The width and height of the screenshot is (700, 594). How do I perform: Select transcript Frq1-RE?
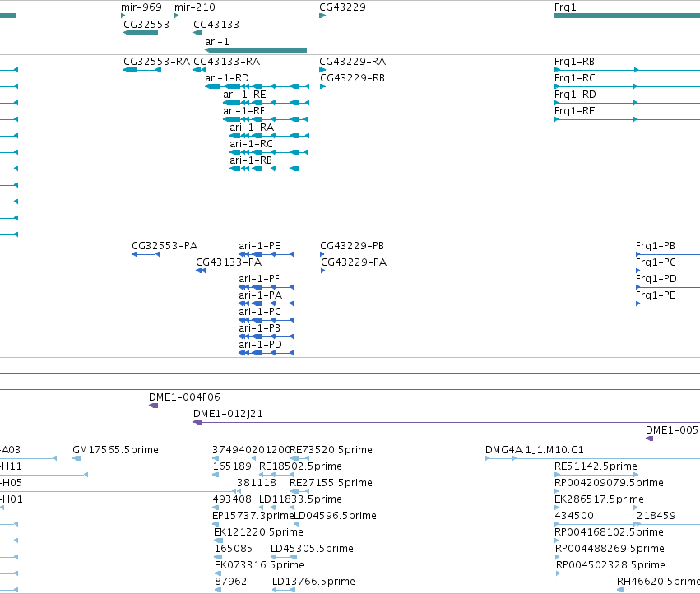pyautogui.click(x=628, y=119)
